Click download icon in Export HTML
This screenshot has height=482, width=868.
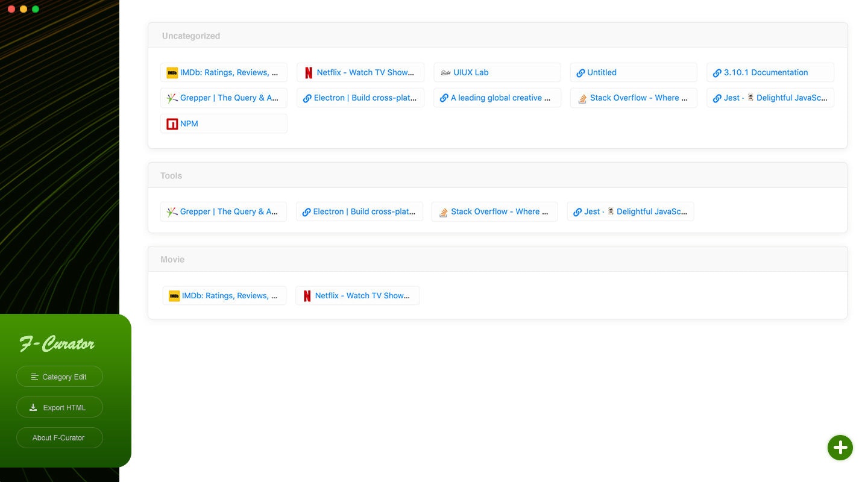click(x=34, y=407)
